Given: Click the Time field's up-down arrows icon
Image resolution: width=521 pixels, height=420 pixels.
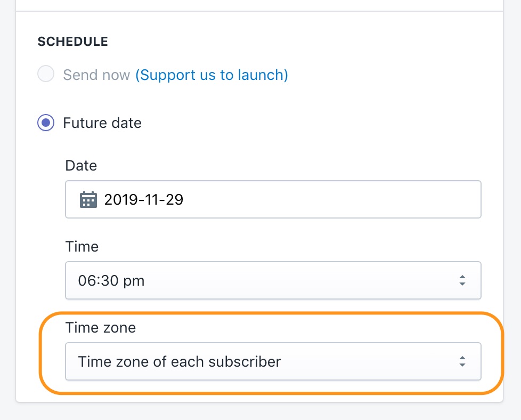Looking at the screenshot, I should pyautogui.click(x=462, y=280).
